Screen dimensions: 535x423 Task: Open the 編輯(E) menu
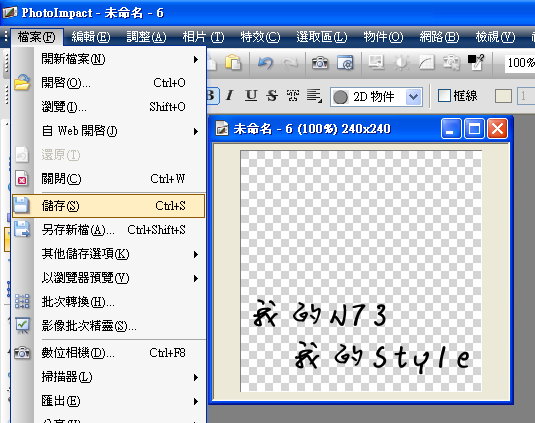click(x=91, y=37)
